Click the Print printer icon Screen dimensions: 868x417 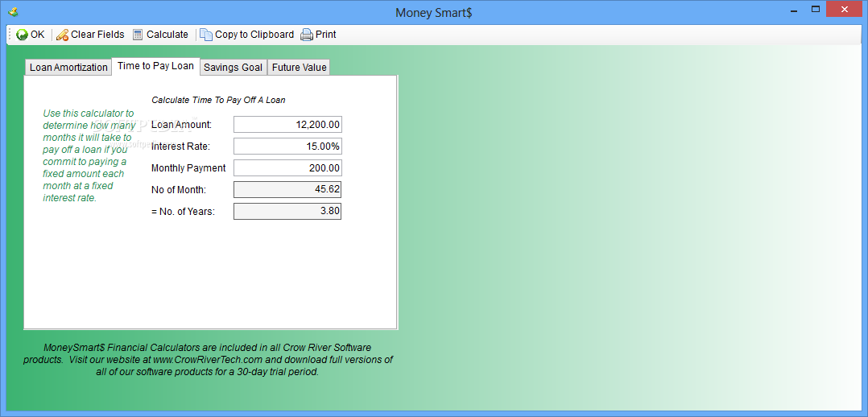(x=307, y=35)
